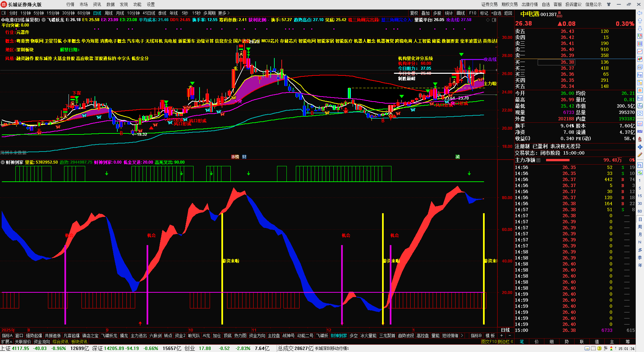
Task: Toggle the 日 period button in sidebar
Action: 640,219
